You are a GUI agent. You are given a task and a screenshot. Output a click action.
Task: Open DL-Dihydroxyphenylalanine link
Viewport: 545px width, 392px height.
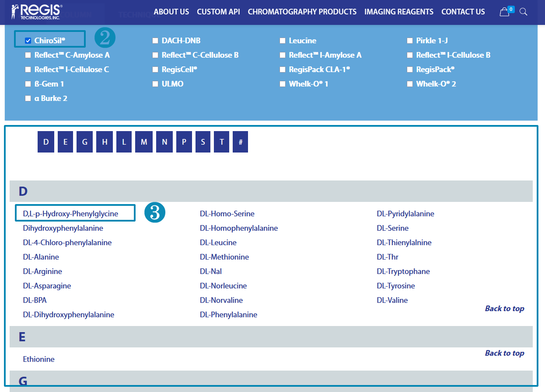click(x=69, y=315)
